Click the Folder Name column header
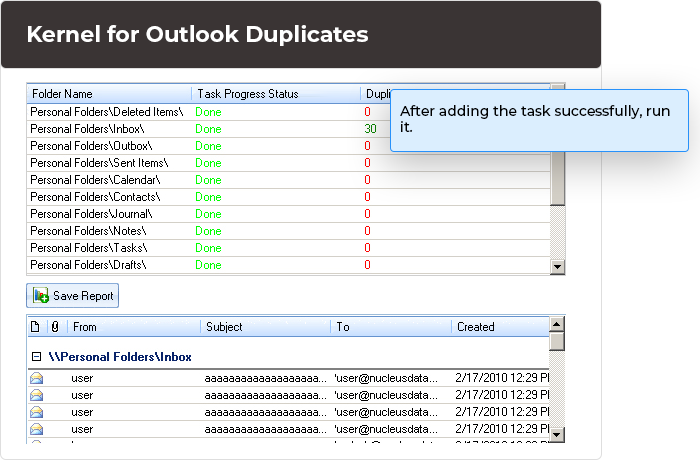Image resolution: width=700 pixels, height=460 pixels. [109, 94]
